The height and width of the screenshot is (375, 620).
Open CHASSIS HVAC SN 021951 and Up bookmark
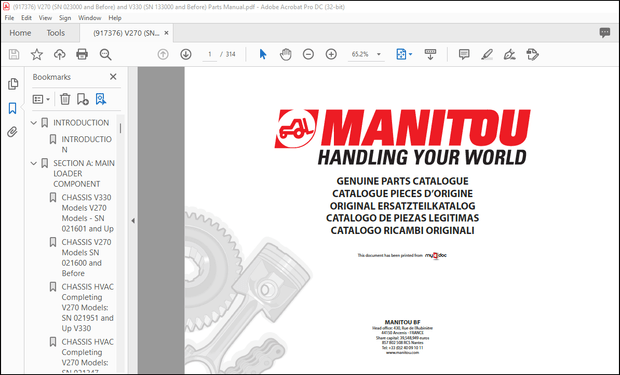pyautogui.click(x=87, y=307)
